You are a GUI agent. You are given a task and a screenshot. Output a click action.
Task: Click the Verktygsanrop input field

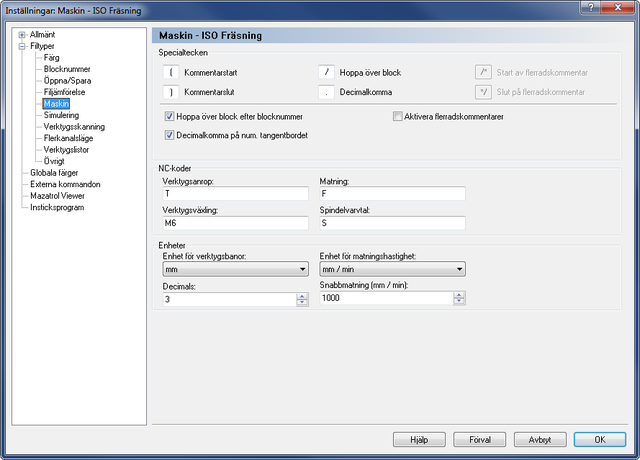[236, 193]
